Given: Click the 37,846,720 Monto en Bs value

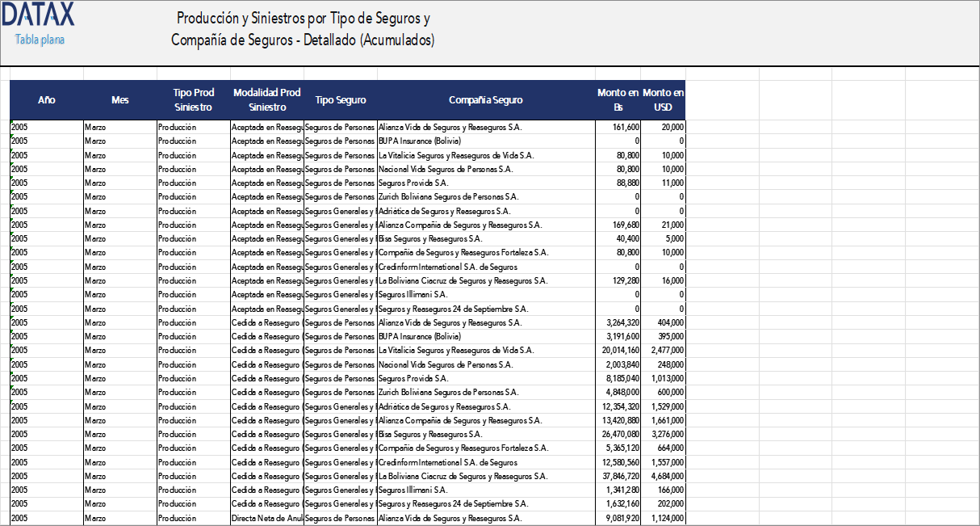Looking at the screenshot, I should click(x=618, y=476).
